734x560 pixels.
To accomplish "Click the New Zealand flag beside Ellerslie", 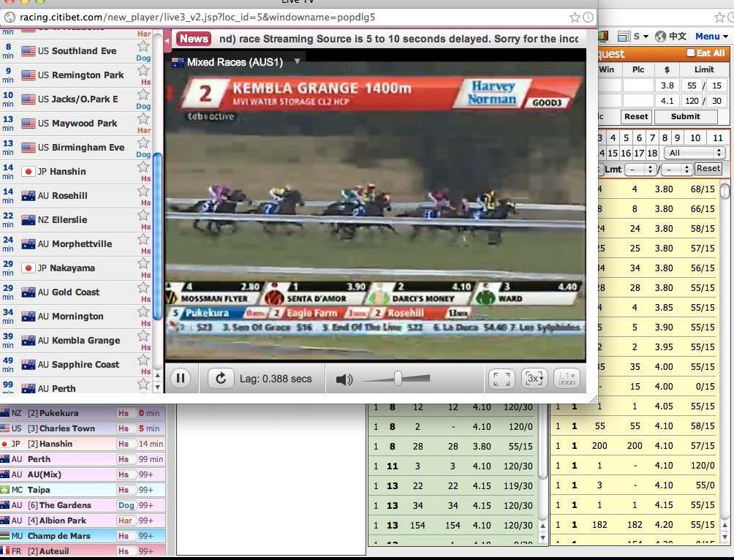I will coord(28,219).
